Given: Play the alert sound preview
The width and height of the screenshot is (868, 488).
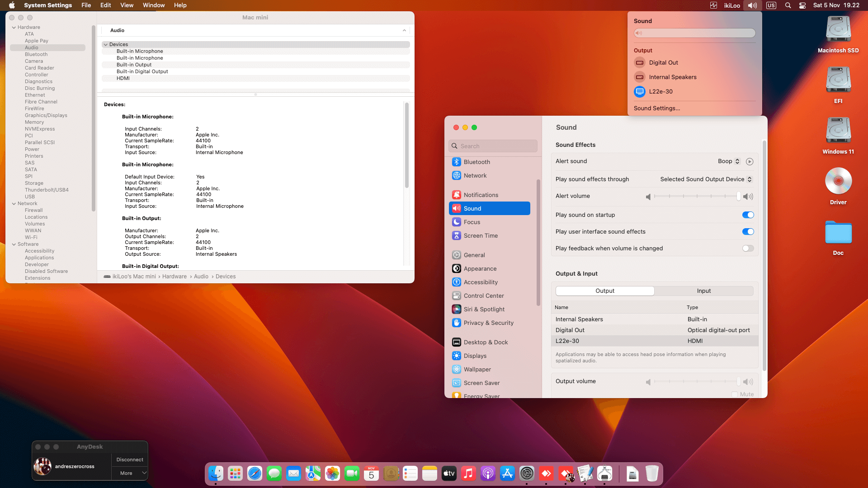Looking at the screenshot, I should point(750,161).
